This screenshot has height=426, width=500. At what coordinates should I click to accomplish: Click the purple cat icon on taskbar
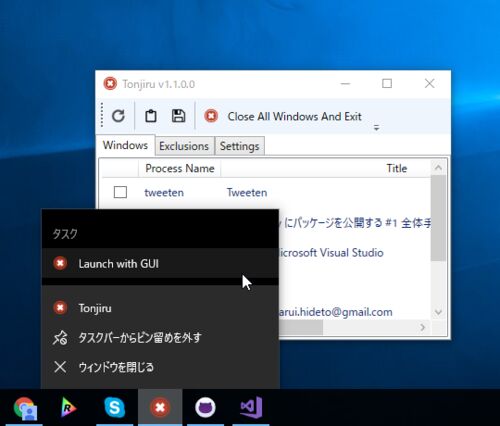(205, 407)
